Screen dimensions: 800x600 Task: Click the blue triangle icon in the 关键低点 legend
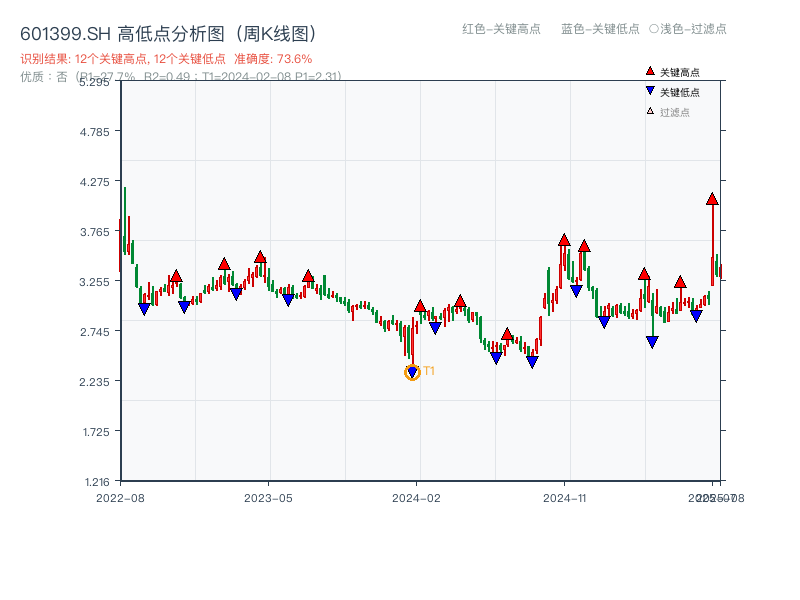pos(650,92)
